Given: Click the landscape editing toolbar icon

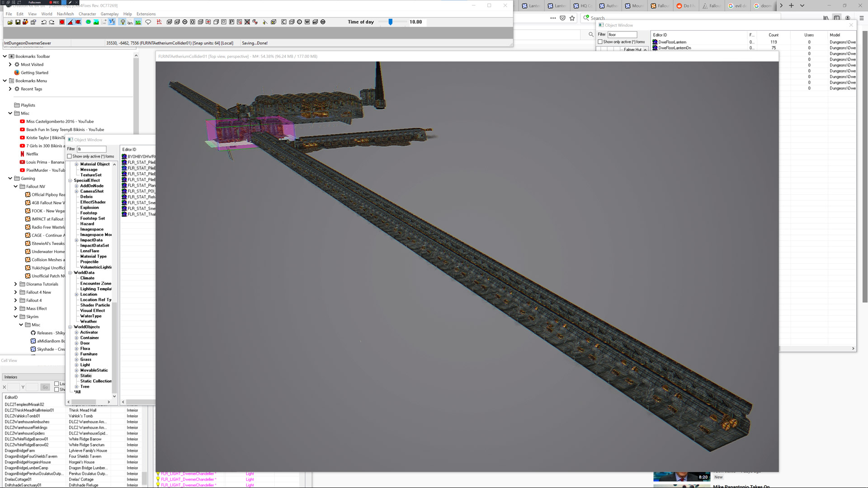Looking at the screenshot, I should point(96,22).
